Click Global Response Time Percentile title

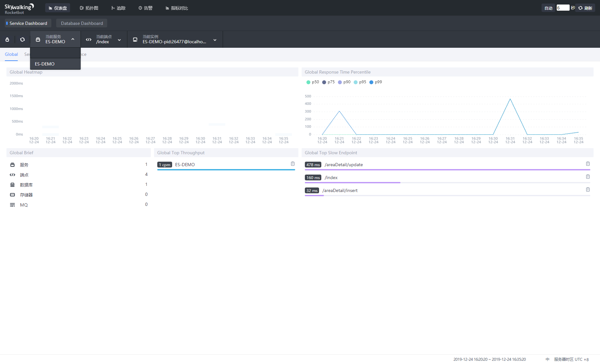point(337,72)
